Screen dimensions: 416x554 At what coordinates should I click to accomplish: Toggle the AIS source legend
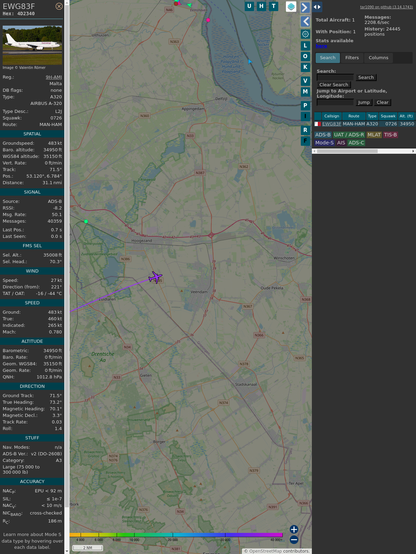click(x=341, y=143)
